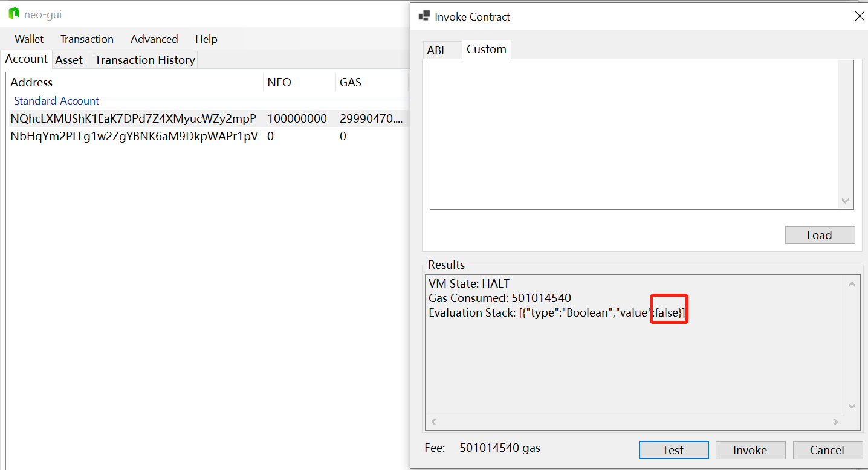This screenshot has width=868, height=470.
Task: Click the NEO balance 100000000
Action: [x=297, y=118]
